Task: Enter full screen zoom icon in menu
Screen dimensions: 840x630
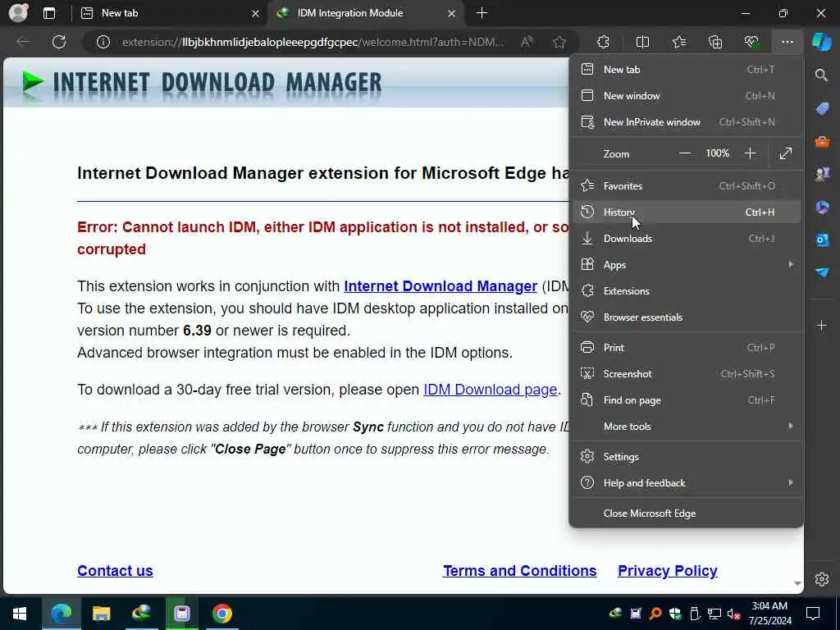Action: (x=785, y=153)
